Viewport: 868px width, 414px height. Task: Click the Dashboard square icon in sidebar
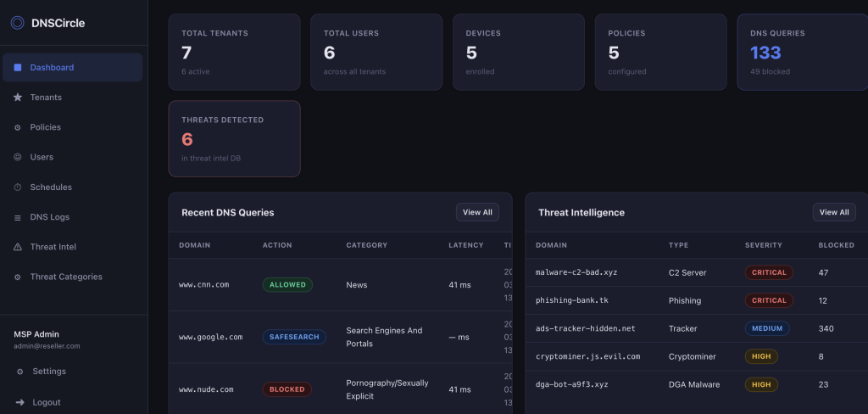[x=18, y=68]
